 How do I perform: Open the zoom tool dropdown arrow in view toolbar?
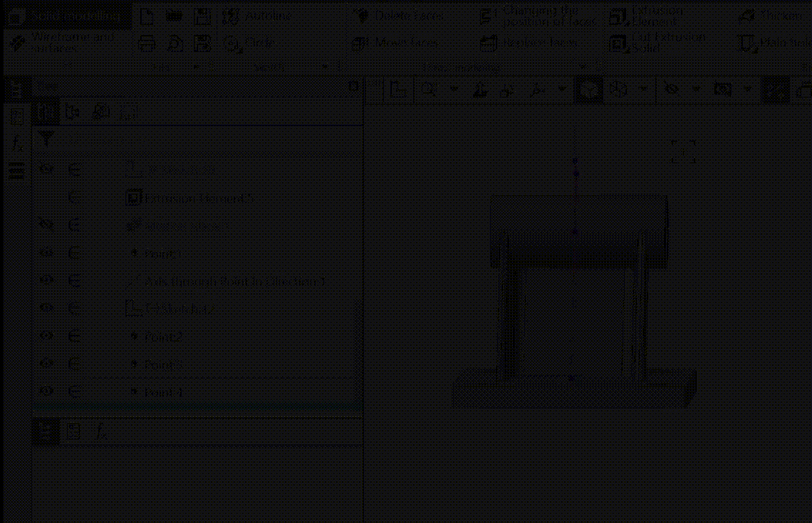pos(454,90)
